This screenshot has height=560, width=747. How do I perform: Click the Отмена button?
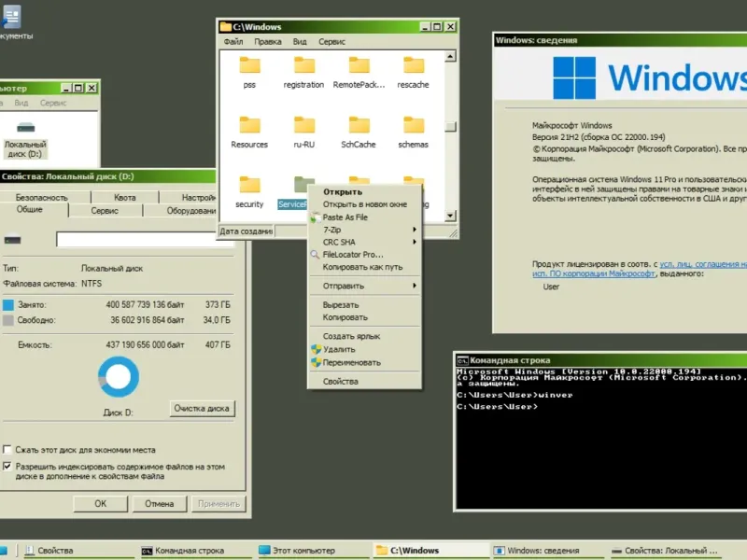click(x=159, y=504)
